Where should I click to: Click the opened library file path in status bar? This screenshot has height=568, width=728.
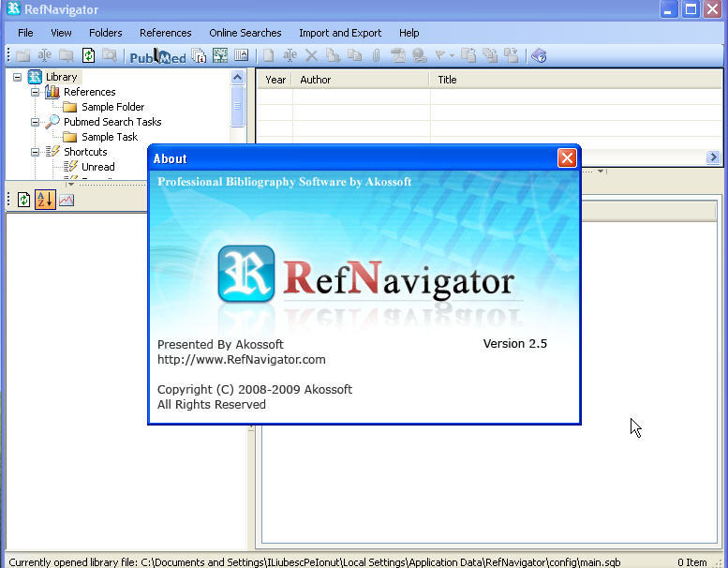(314, 562)
